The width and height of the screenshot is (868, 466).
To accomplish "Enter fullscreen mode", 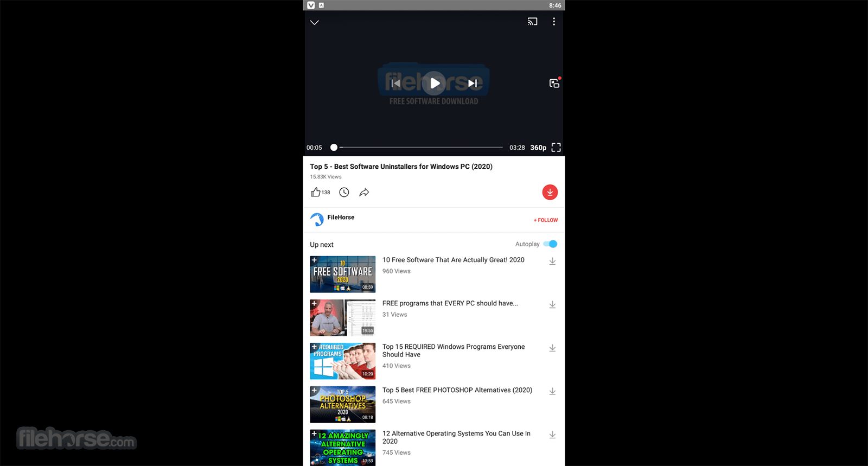I will [556, 148].
